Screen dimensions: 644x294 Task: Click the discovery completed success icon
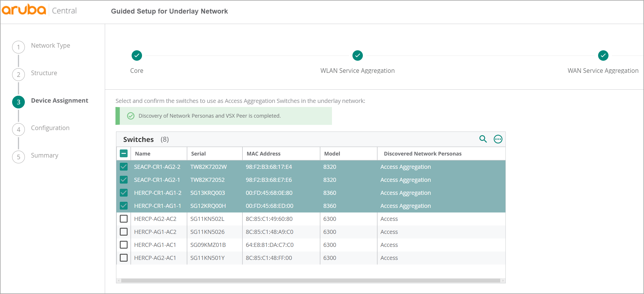tap(131, 116)
